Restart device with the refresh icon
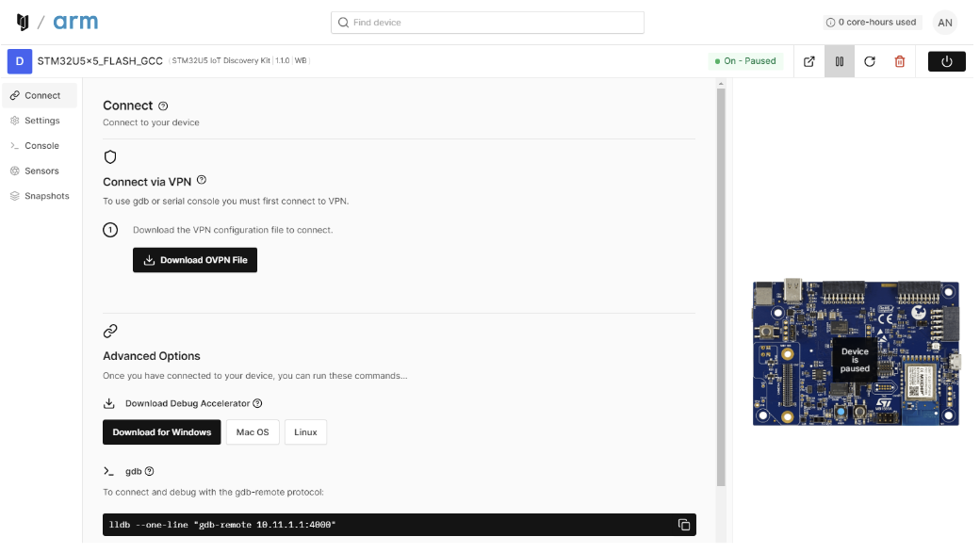The image size is (980, 553). [870, 61]
